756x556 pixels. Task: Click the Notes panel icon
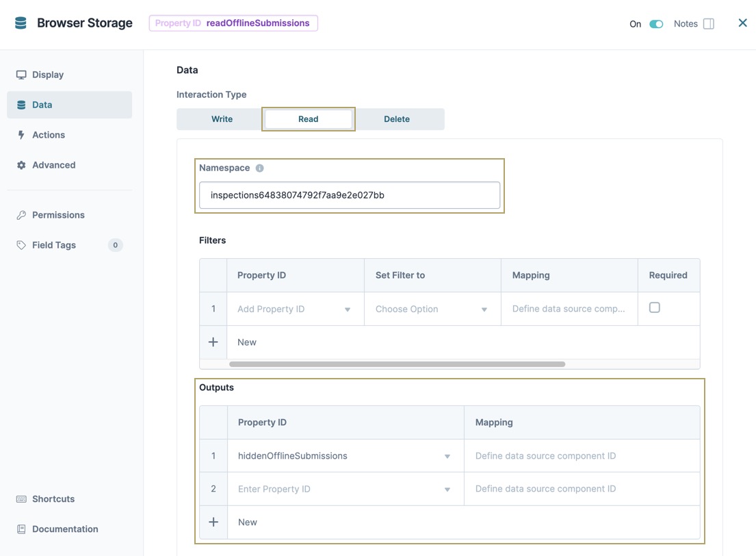[709, 24]
